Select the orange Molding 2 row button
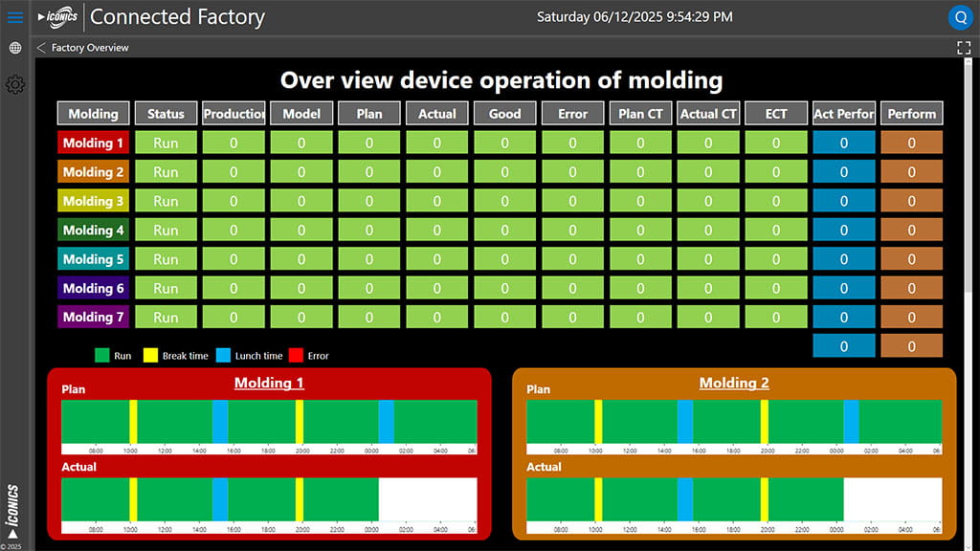 (93, 172)
